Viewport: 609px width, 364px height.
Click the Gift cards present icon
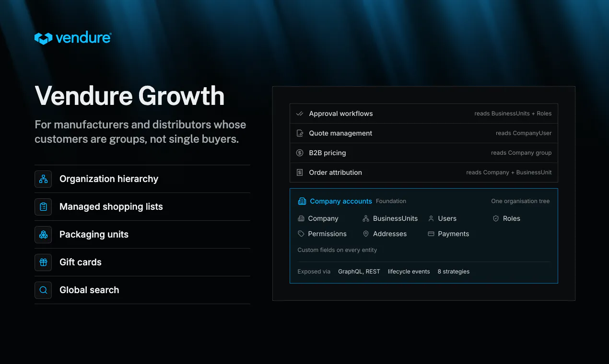[x=43, y=262]
